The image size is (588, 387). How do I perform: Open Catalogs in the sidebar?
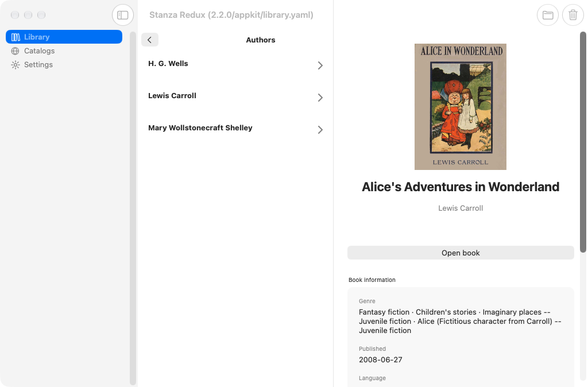(x=64, y=51)
